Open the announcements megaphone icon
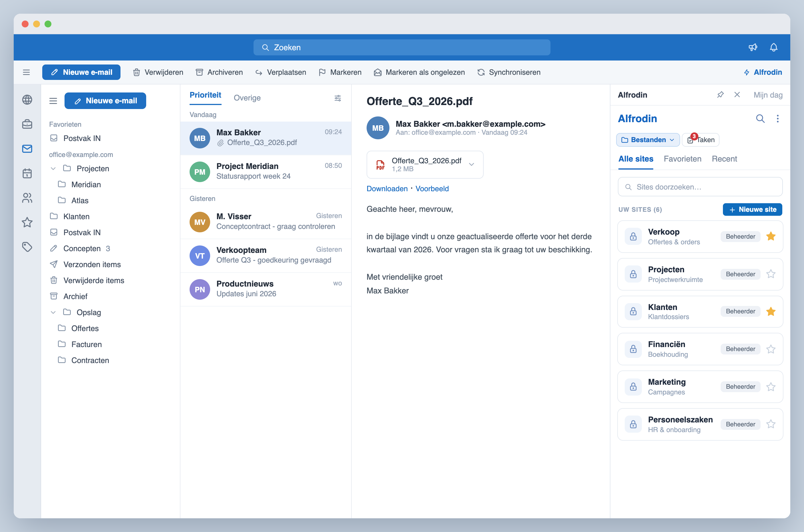 [753, 47]
